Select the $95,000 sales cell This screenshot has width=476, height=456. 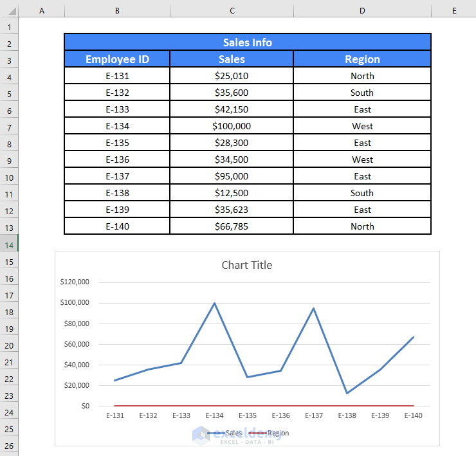click(232, 176)
